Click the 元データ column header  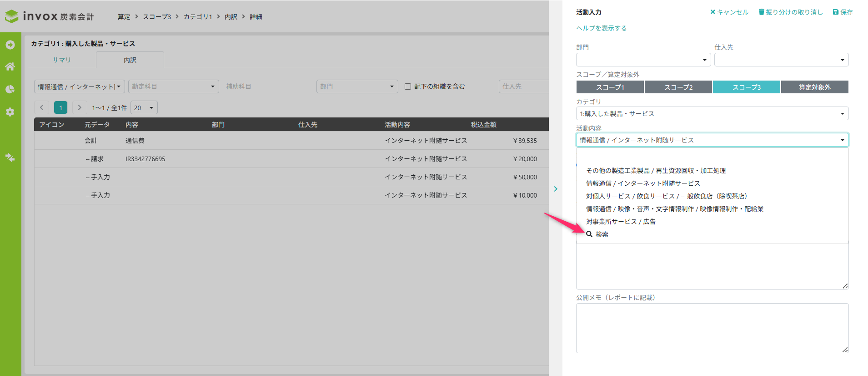(x=97, y=125)
